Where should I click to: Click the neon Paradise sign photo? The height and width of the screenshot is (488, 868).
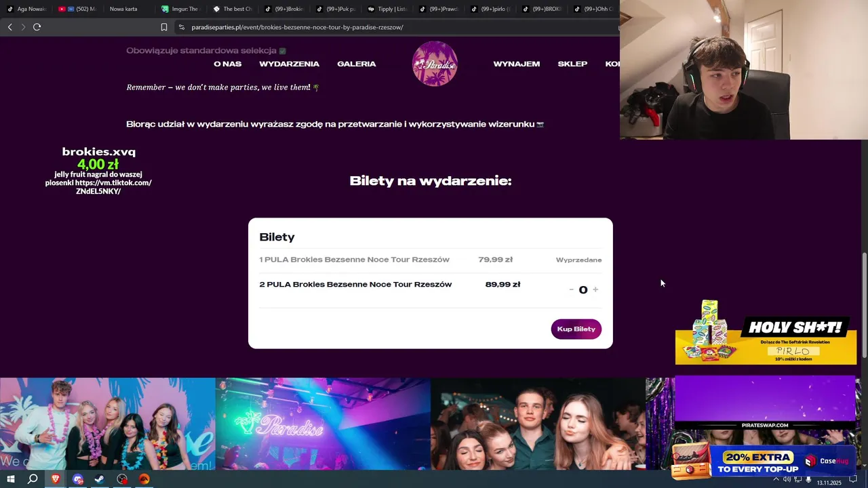(x=323, y=424)
